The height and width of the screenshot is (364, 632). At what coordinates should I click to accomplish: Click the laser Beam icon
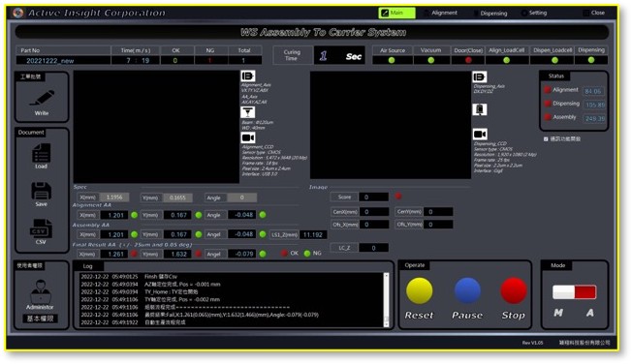pos(248,112)
